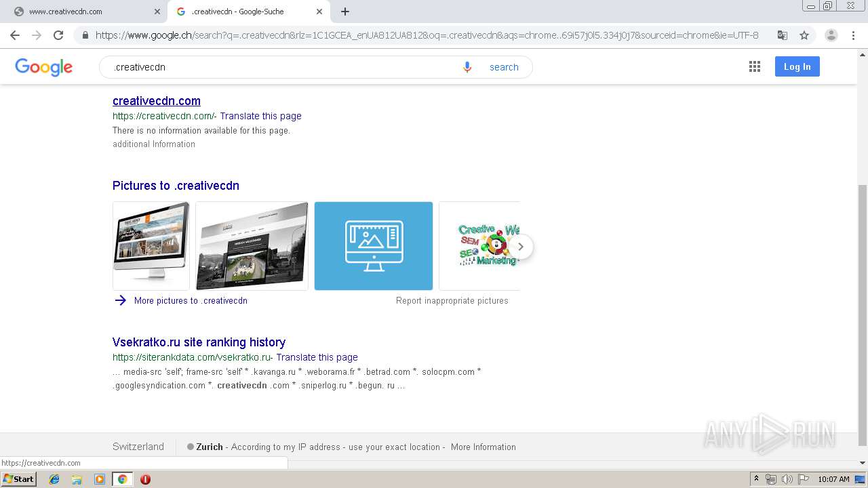868x488 pixels.
Task: Open the red circular taskbar icon
Action: pos(145,479)
